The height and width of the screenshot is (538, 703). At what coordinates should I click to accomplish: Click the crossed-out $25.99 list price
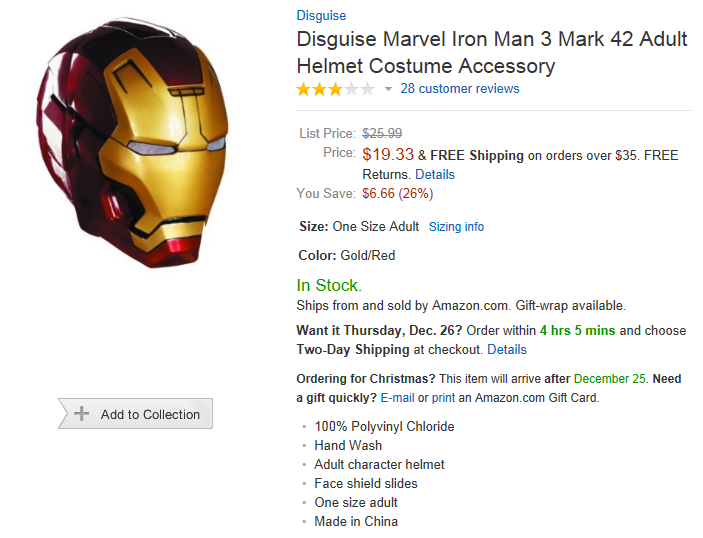382,133
